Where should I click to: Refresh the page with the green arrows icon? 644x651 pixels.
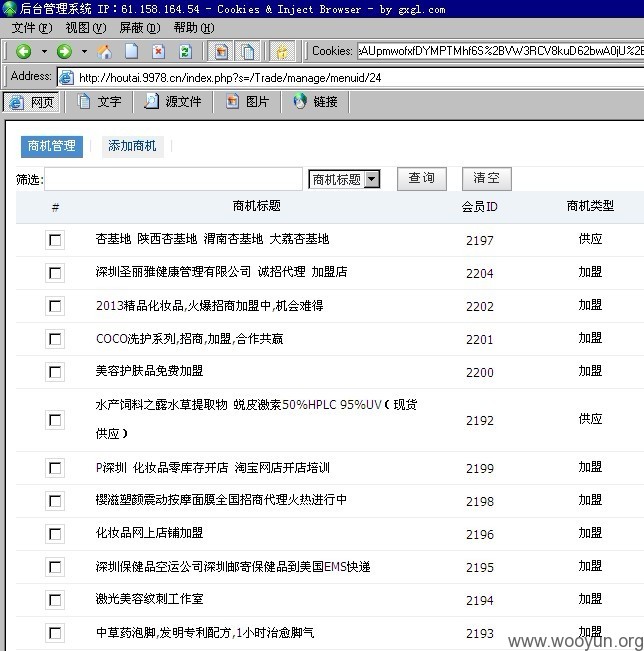(185, 51)
